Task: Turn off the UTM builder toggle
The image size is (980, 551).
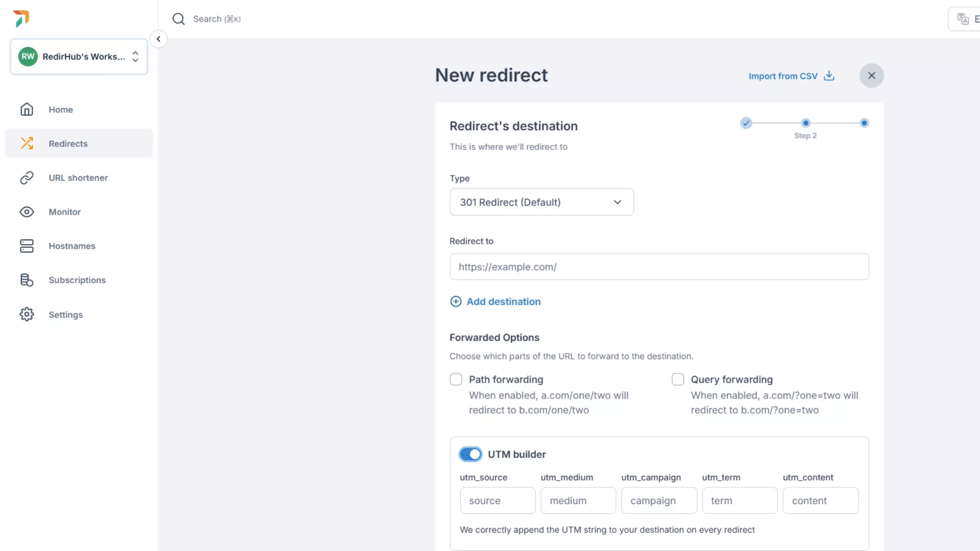Action: point(470,454)
